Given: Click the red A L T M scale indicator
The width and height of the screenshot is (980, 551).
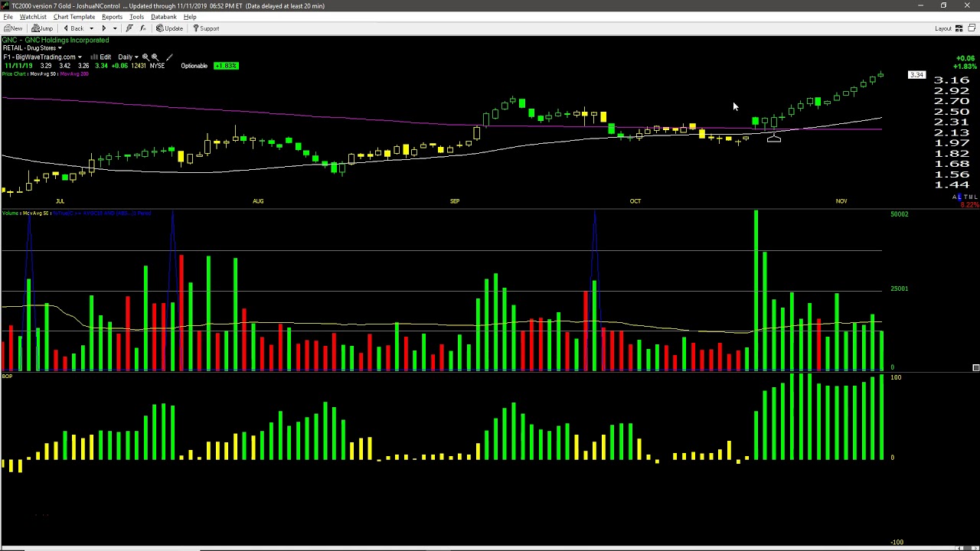Looking at the screenshot, I should [x=966, y=197].
